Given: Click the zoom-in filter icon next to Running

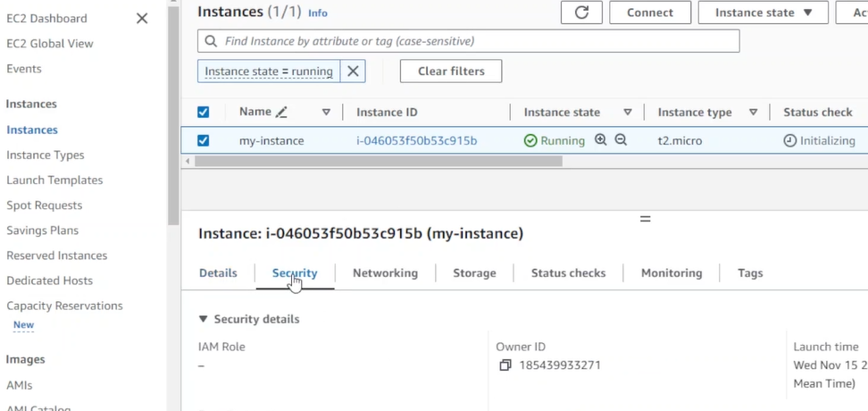Looking at the screenshot, I should click(x=601, y=140).
